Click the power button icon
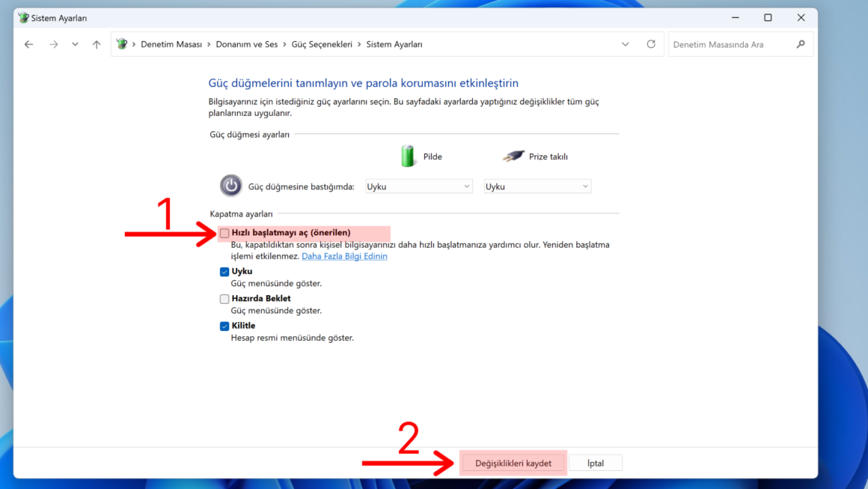868x489 pixels. click(230, 186)
